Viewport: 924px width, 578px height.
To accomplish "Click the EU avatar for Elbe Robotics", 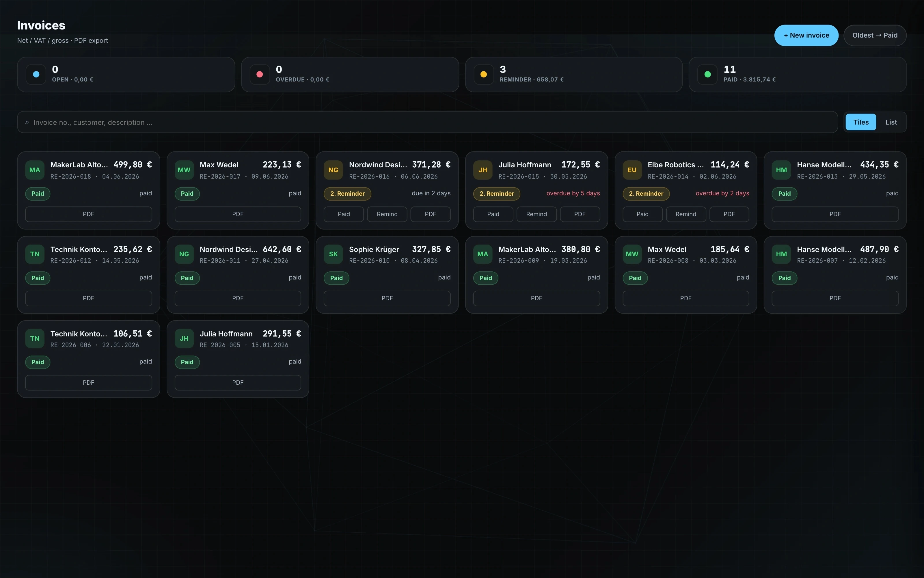I will point(632,170).
